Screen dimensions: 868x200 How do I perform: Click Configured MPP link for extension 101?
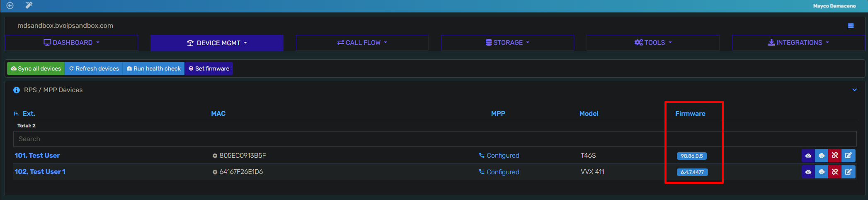pyautogui.click(x=499, y=156)
